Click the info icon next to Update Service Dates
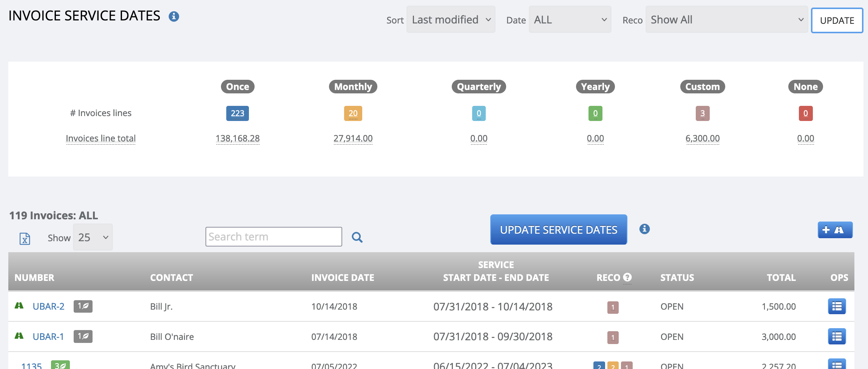868x369 pixels. click(x=644, y=229)
